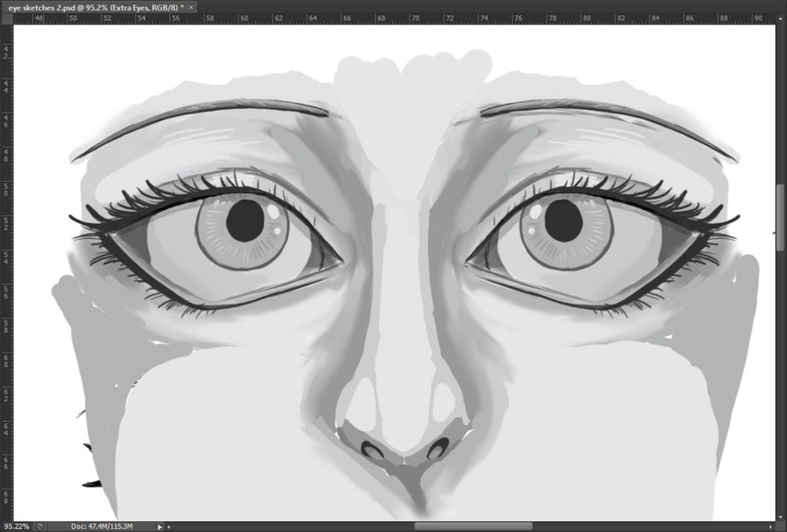Close the eye sketches 2.psd document tab
The image size is (787, 532).
coord(191,6)
